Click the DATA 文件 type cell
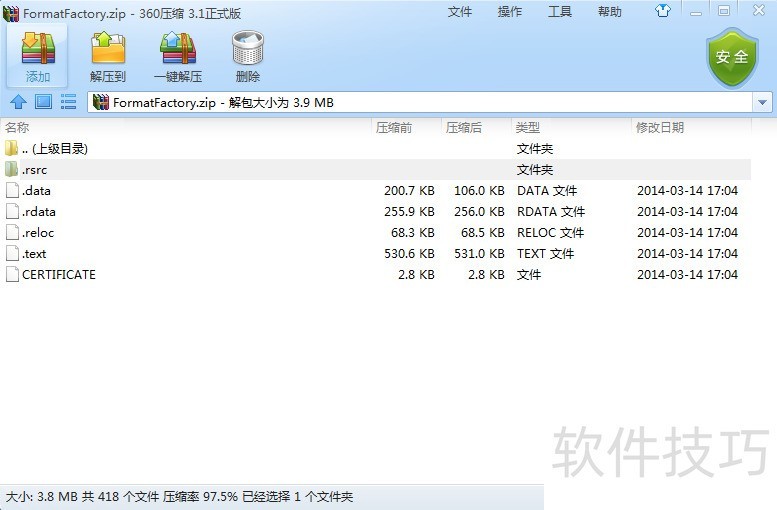 click(547, 191)
